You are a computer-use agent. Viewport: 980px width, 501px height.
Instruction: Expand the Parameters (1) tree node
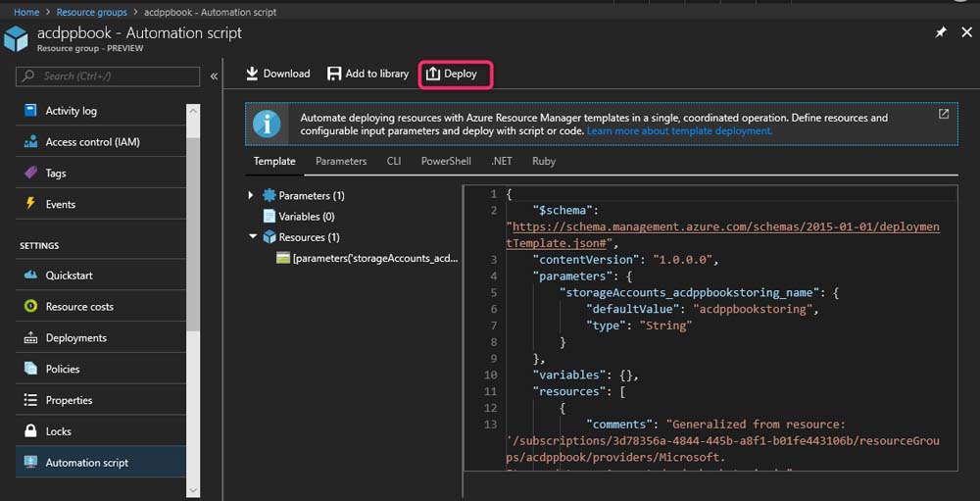point(252,196)
